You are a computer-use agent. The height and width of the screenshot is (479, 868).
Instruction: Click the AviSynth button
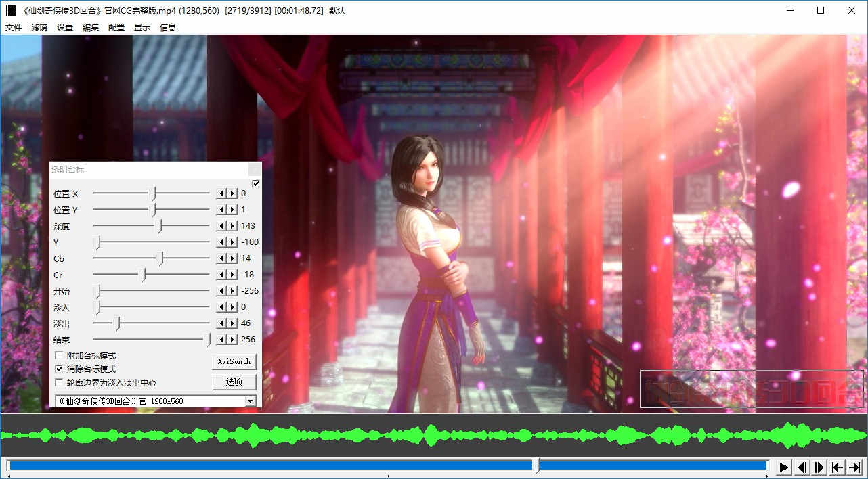(234, 361)
